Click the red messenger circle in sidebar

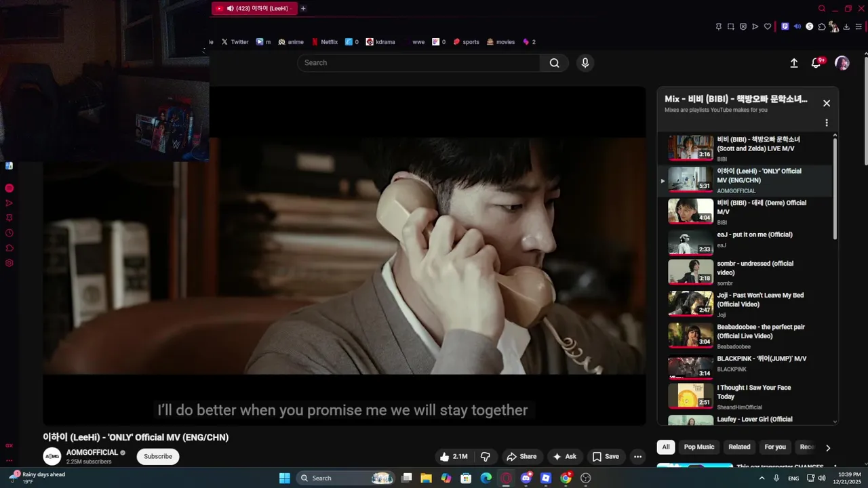pos(9,188)
